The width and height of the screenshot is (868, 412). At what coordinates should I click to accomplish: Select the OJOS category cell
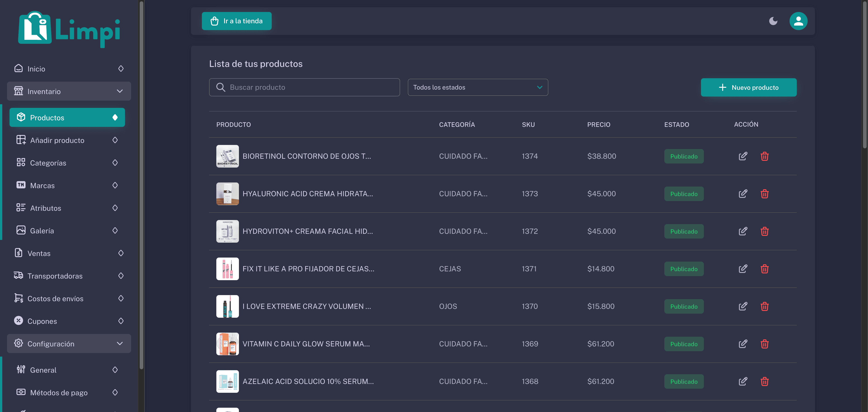(x=448, y=306)
